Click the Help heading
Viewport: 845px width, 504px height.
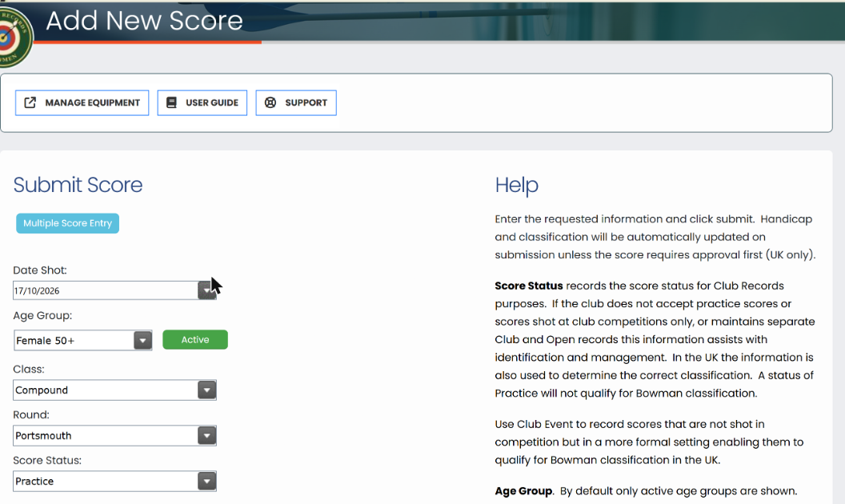coord(516,185)
